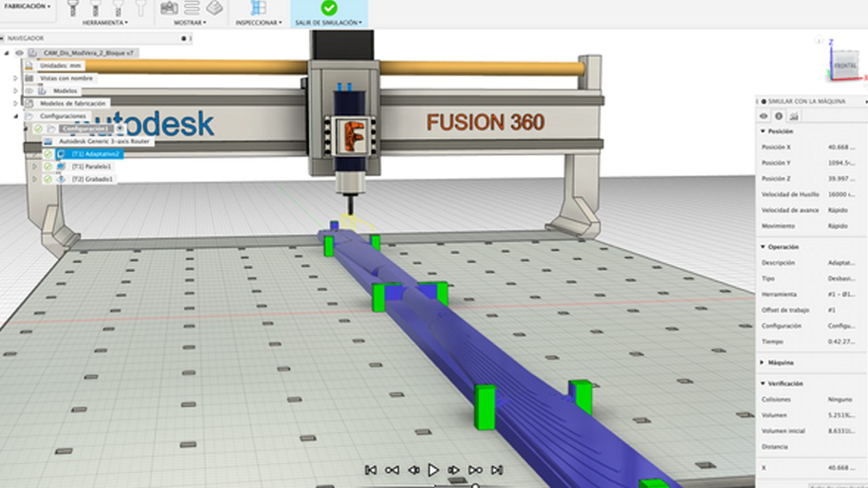
Task: Click the second tool icon above HERRAMIENTA
Action: click(95, 8)
